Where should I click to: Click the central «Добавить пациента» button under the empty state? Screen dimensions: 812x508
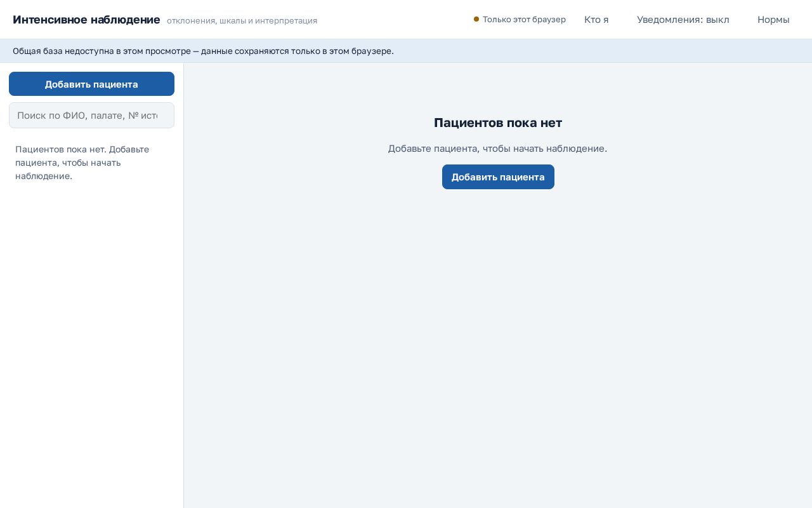(498, 177)
